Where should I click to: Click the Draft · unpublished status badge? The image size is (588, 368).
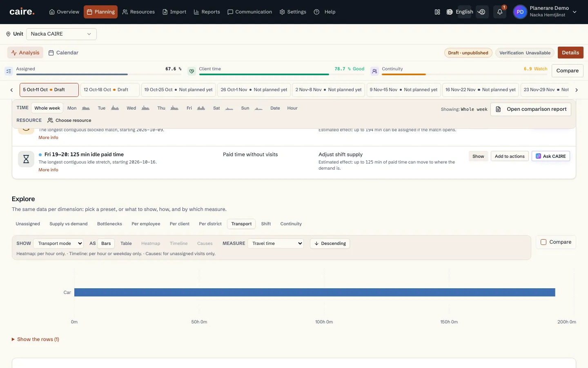point(468,53)
